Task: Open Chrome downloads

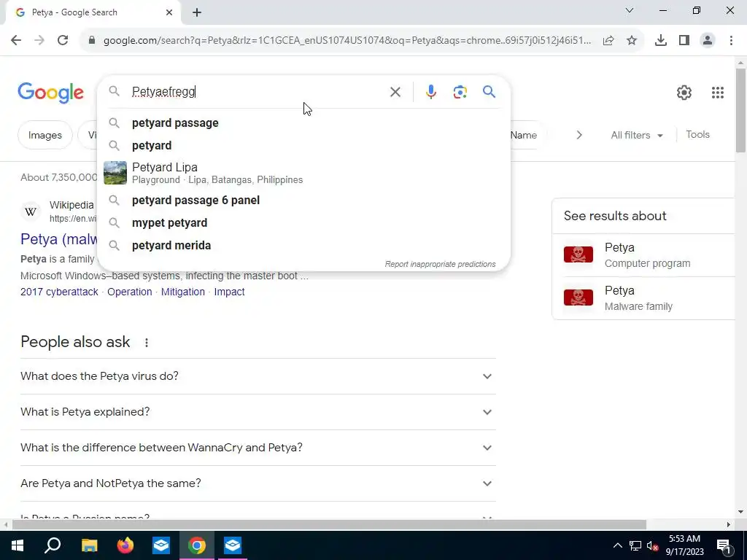Action: tap(661, 41)
